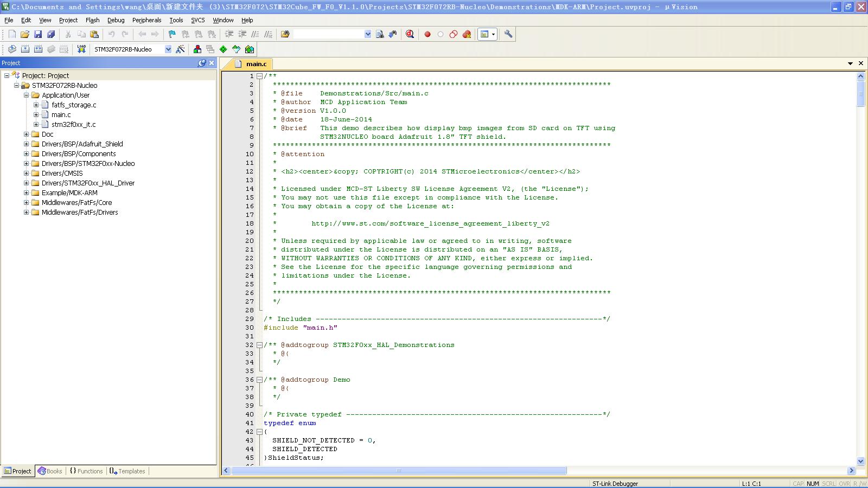Click inside the find text input field

tap(329, 34)
